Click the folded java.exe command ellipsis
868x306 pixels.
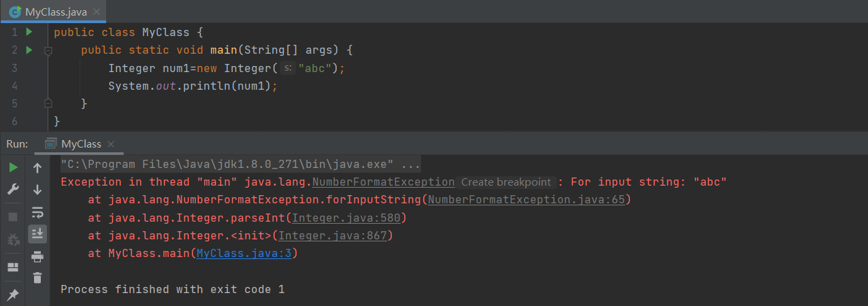[x=411, y=165]
